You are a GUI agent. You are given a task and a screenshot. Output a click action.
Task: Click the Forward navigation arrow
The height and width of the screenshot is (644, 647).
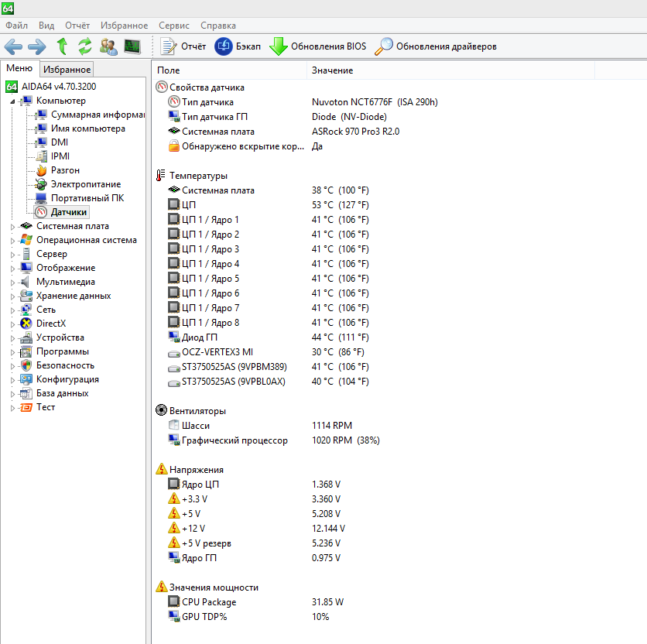coord(37,46)
